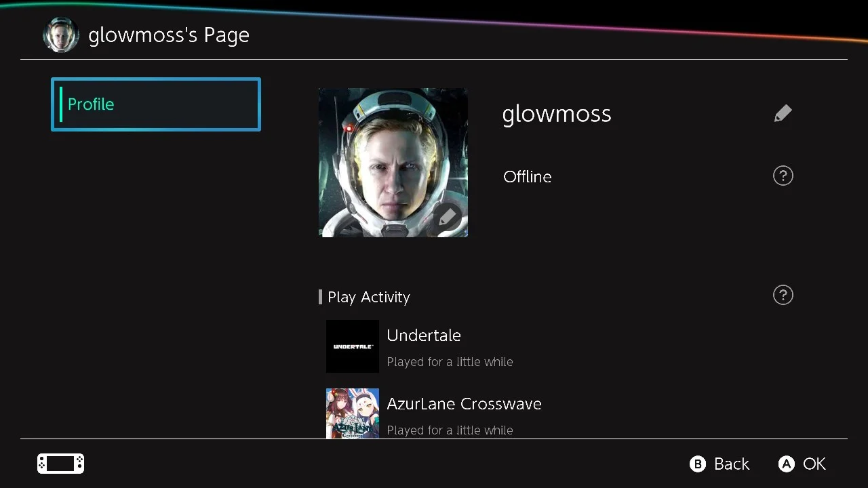Click the glowmoss nickname text

click(x=557, y=114)
